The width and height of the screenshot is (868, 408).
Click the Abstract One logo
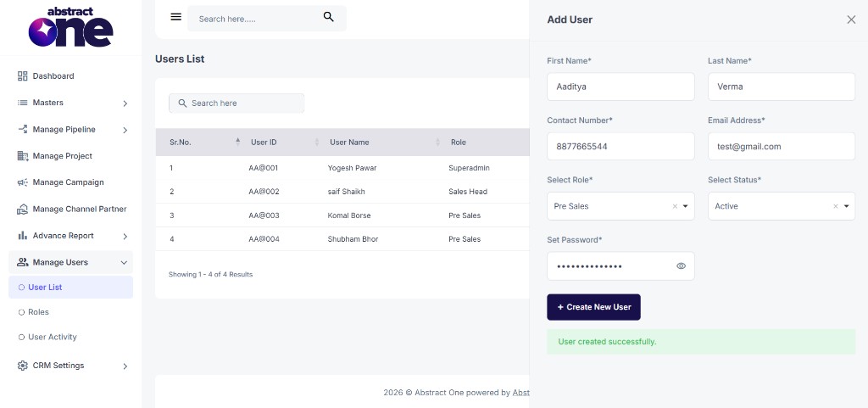point(71,28)
